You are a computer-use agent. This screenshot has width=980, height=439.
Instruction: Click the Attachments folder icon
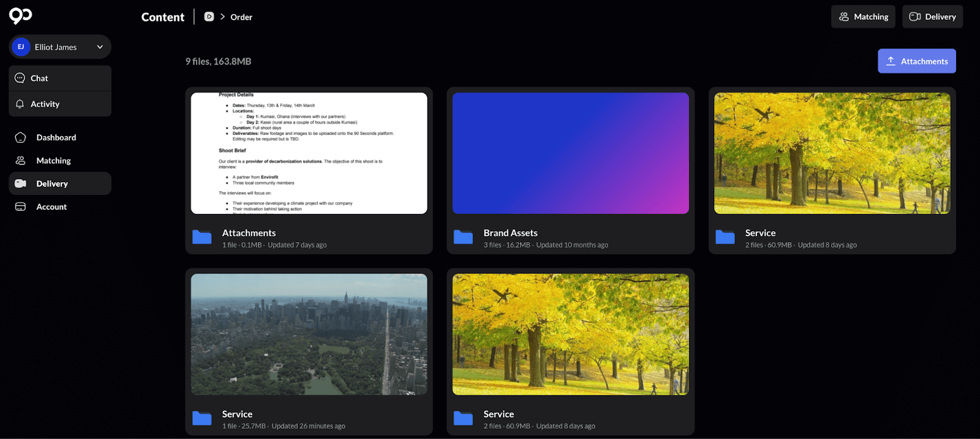202,237
